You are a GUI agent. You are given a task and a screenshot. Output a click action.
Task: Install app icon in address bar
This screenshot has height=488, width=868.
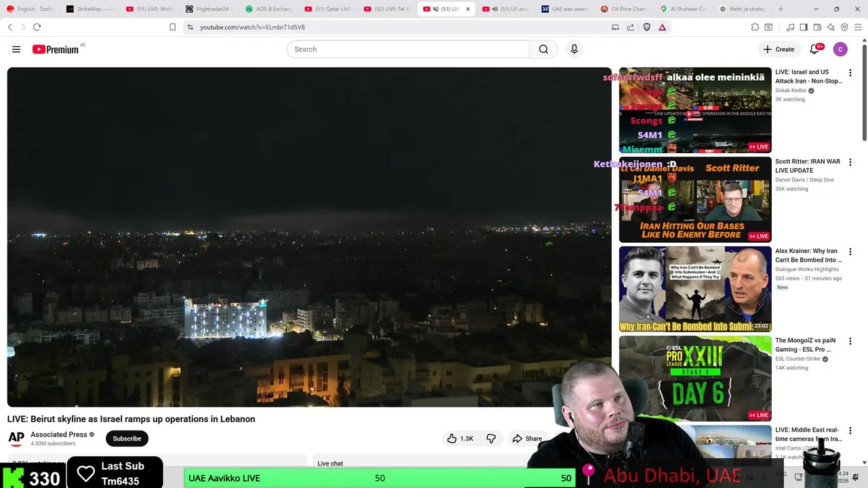tap(615, 27)
